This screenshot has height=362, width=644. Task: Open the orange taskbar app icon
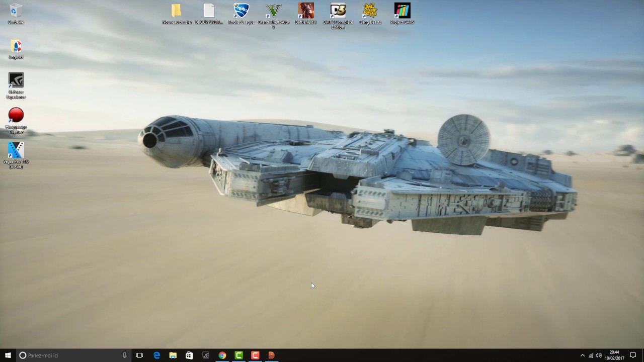271,355
